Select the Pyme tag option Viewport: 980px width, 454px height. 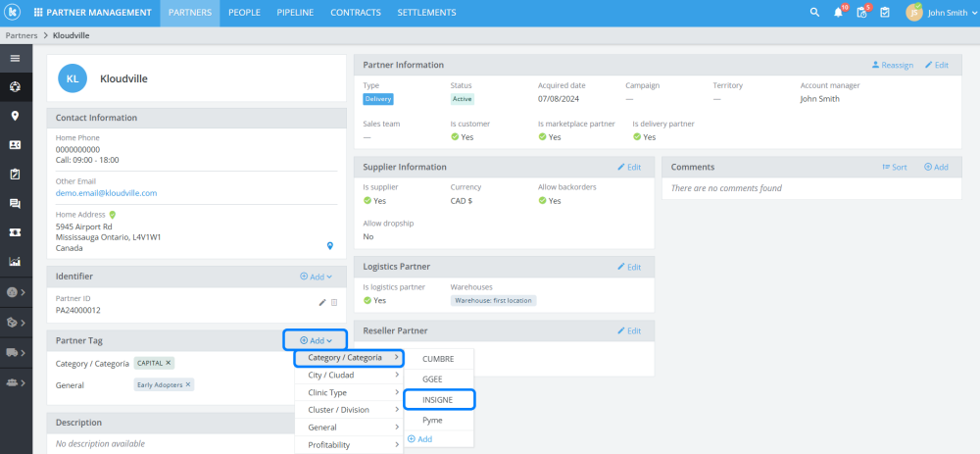coord(439,421)
